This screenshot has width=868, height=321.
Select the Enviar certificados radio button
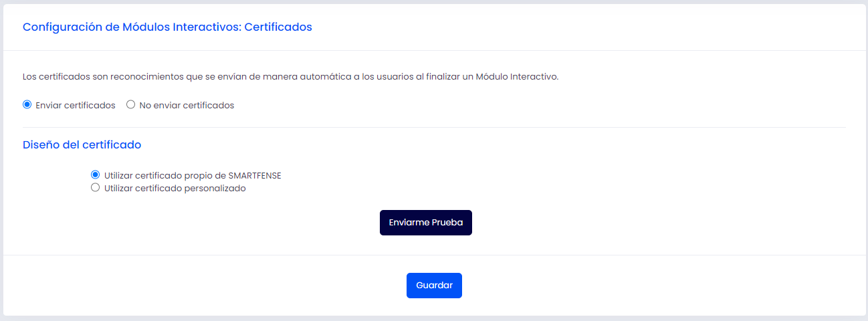point(27,105)
